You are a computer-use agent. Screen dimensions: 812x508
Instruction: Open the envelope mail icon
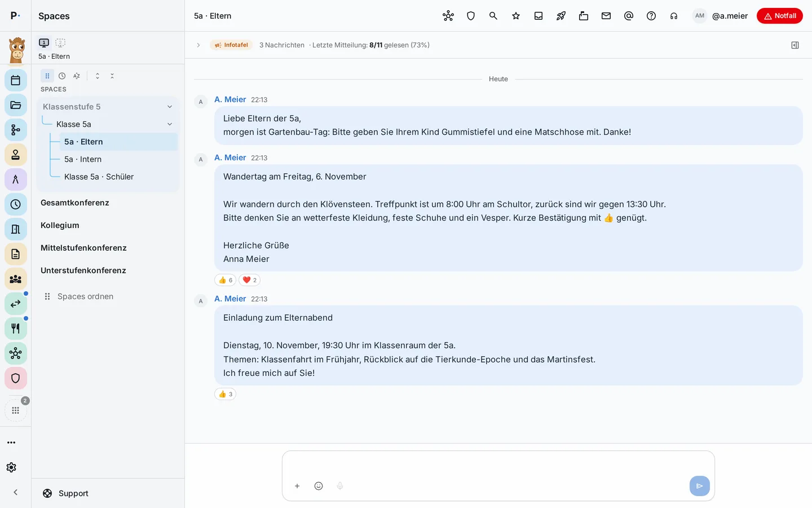[x=606, y=16]
